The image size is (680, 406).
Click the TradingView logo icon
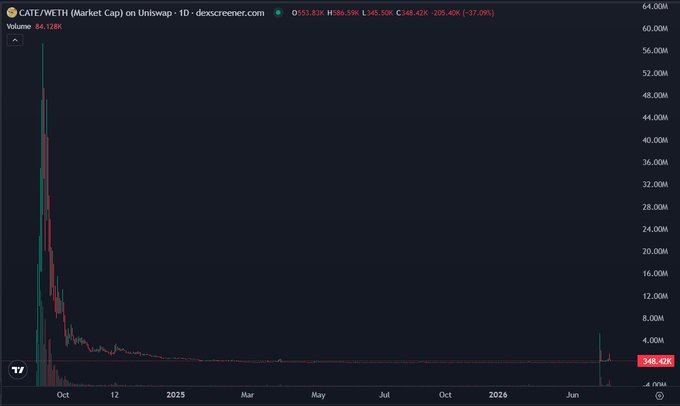(18, 370)
